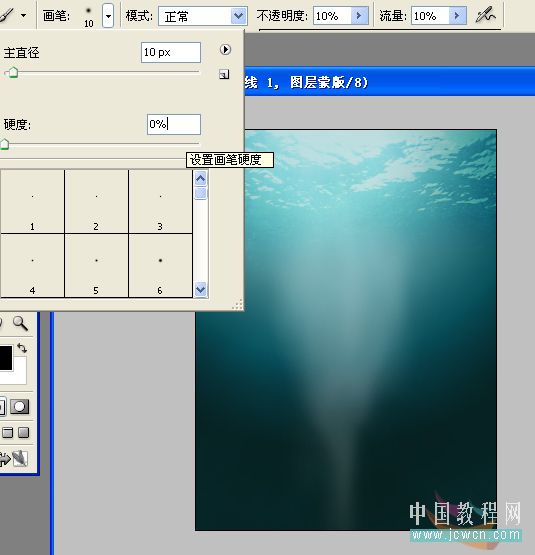Select brush preset 3

pos(160,201)
